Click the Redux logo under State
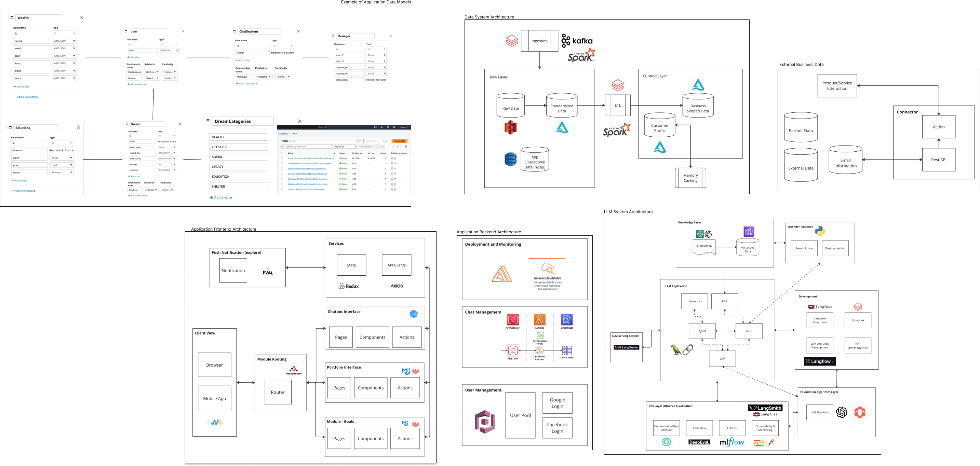The height and width of the screenshot is (466, 980). 349,286
